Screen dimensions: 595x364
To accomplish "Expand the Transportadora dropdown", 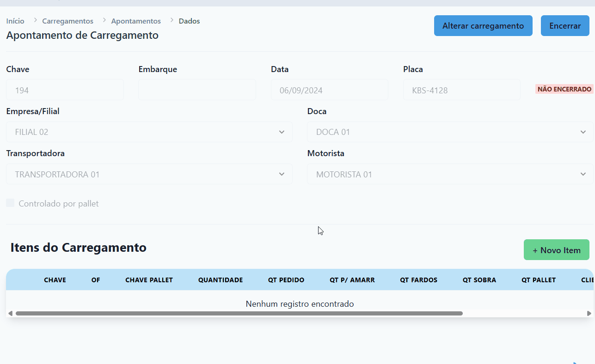I will pos(149,174).
